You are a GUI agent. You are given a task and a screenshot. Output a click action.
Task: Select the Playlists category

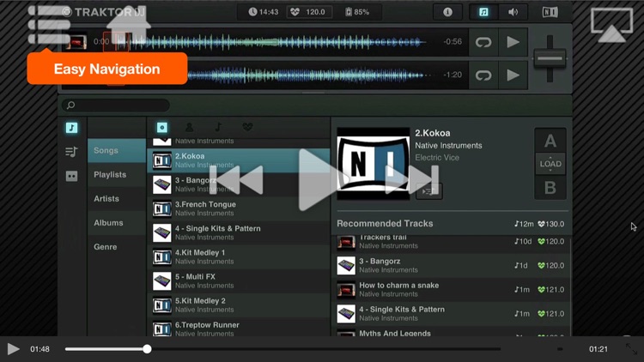click(x=117, y=175)
